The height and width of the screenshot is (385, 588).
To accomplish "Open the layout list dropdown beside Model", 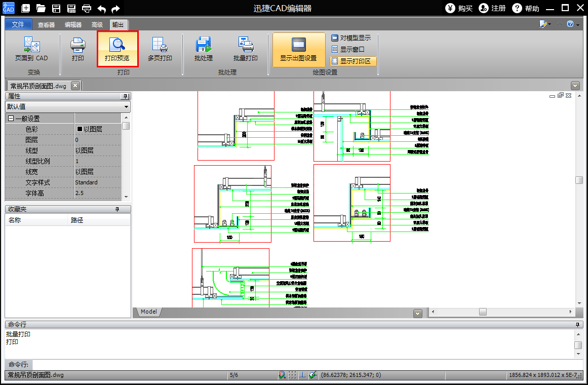I will coord(418,313).
